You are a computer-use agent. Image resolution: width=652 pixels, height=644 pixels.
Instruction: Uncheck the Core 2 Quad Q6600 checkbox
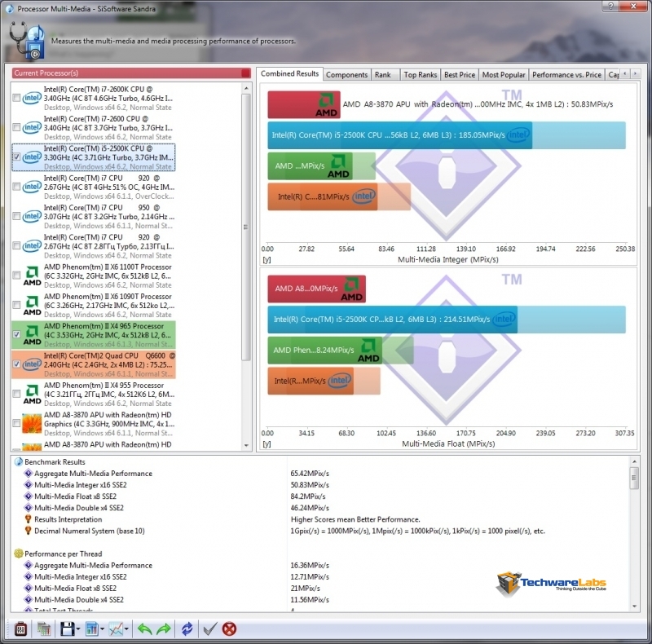coord(16,364)
